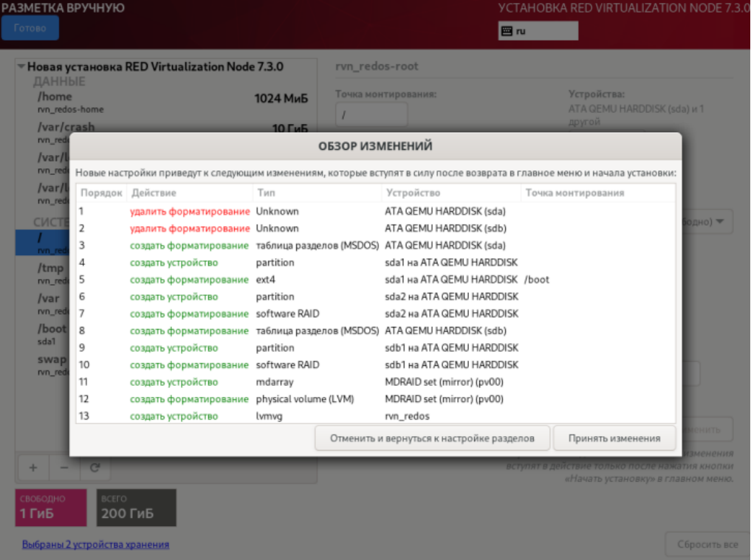Select the /boot sda1 partition entry
751x560 pixels.
tap(43, 334)
